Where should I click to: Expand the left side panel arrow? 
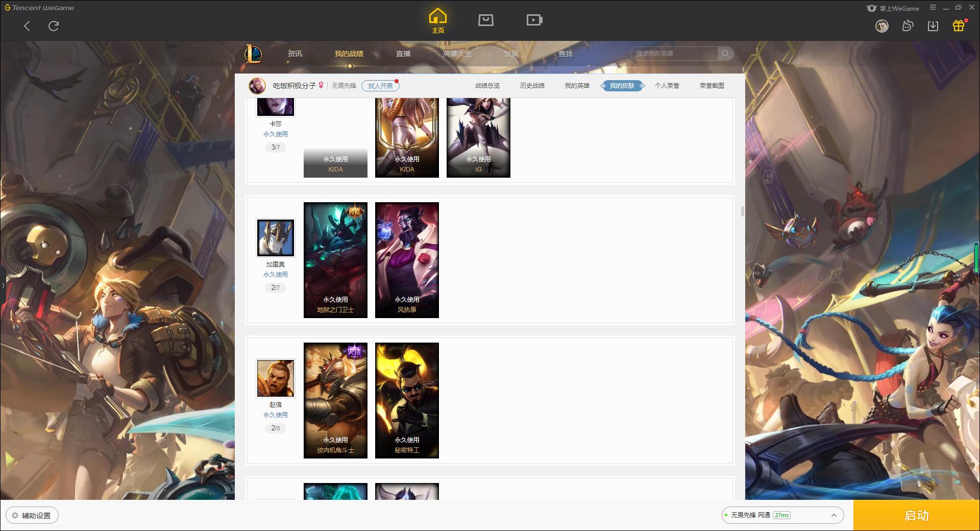pos(3,285)
